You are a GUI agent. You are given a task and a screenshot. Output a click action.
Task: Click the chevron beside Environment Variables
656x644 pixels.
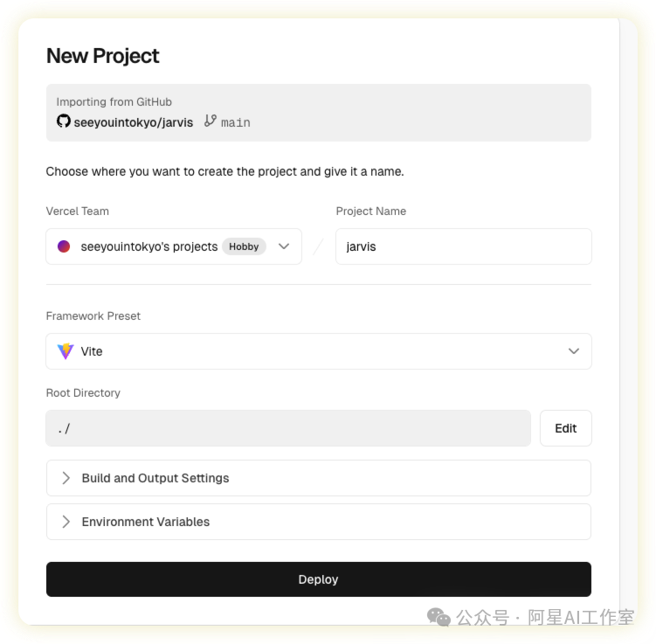coord(66,522)
